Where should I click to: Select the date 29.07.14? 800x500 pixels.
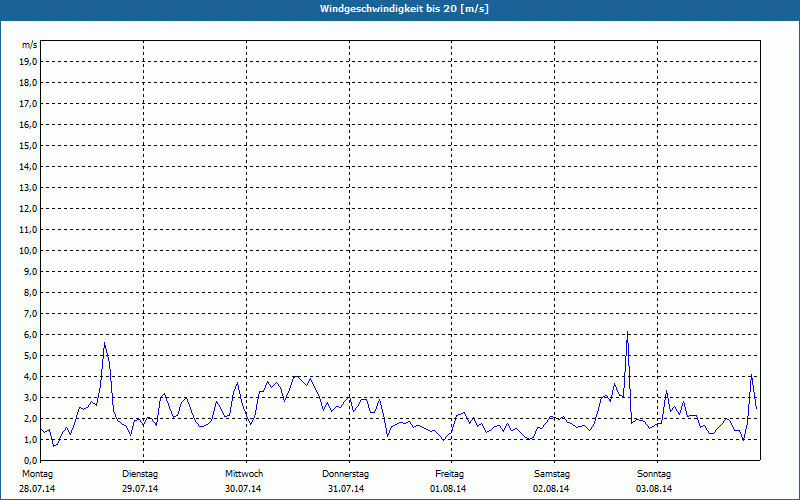[140, 489]
